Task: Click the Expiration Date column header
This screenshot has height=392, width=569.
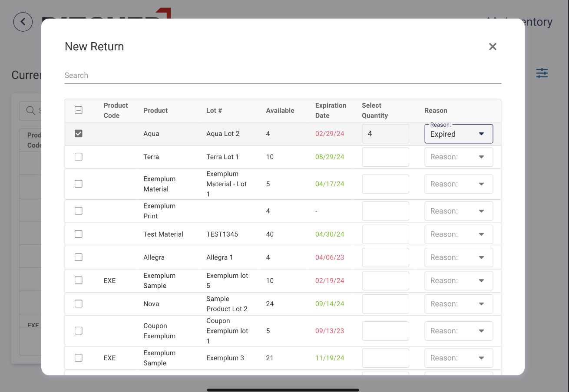Action: 331,111
